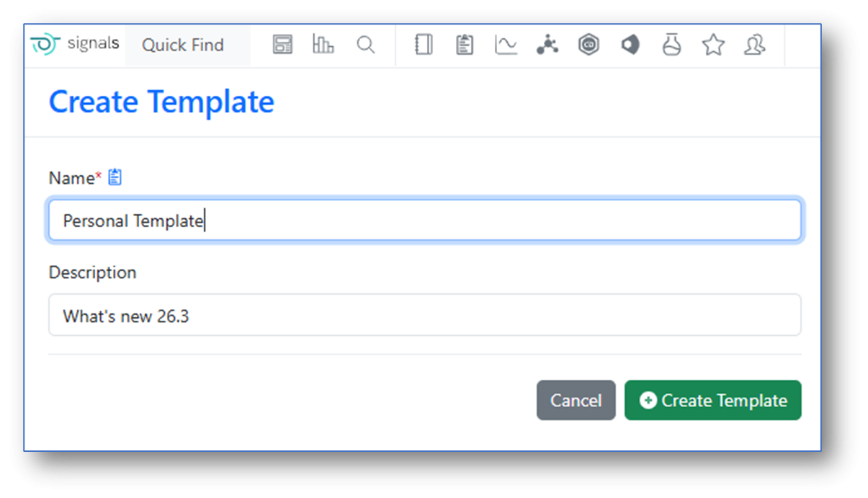Image resolution: width=868 pixels, height=498 pixels.
Task: Click the green Create Template button
Action: pos(712,400)
